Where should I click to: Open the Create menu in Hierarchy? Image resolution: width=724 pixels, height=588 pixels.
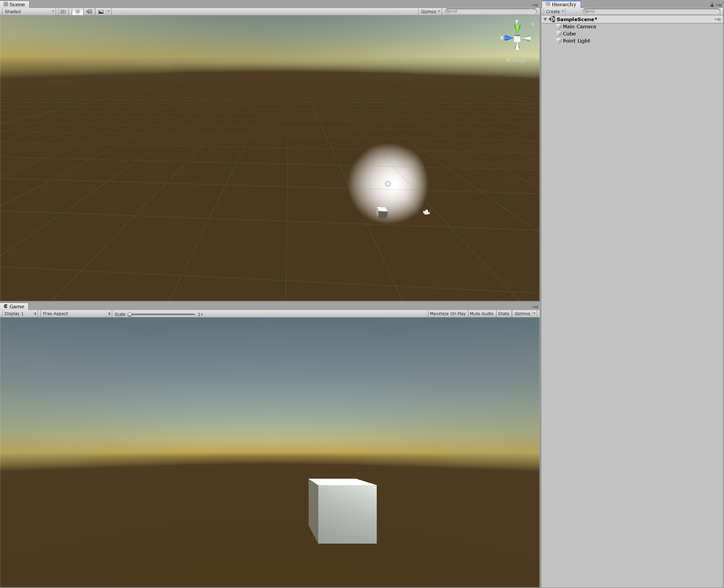554,11
